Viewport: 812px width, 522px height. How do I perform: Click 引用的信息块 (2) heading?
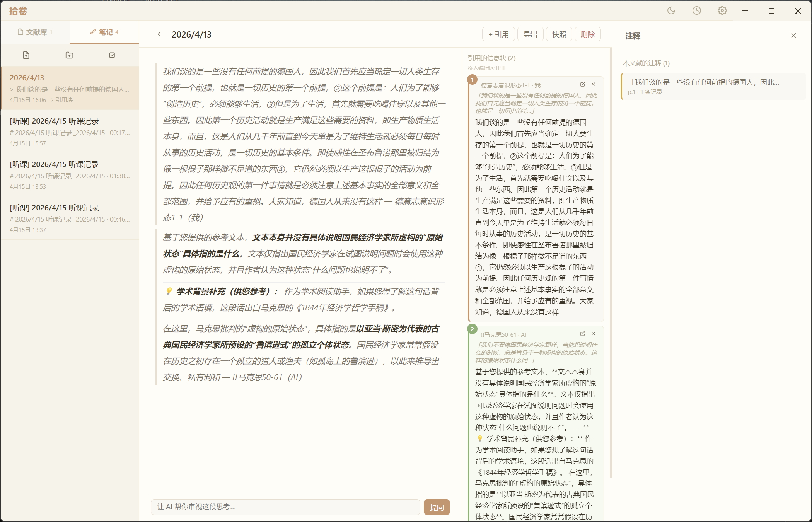tap(491, 58)
